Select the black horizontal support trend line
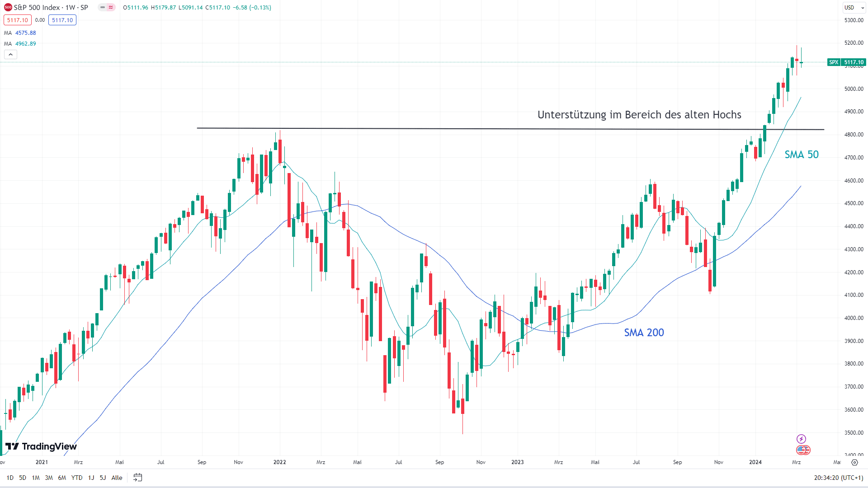This screenshot has width=868, height=488. pyautogui.click(x=510, y=129)
